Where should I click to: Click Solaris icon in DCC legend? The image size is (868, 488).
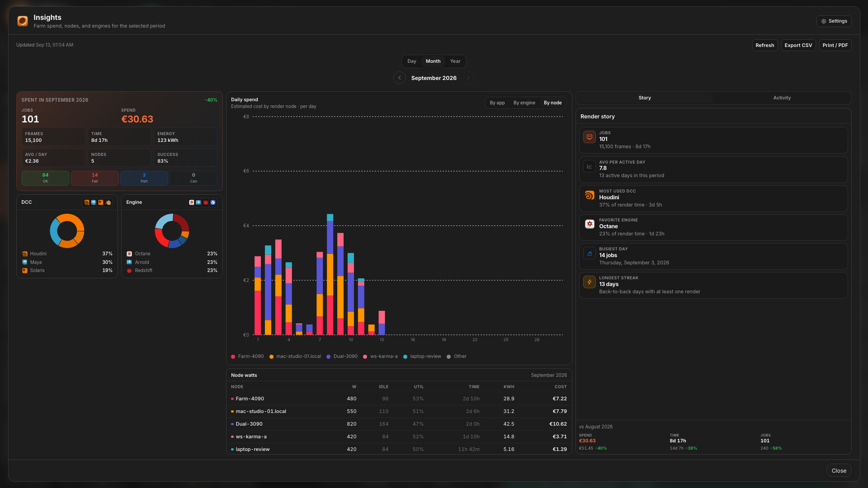coord(25,271)
